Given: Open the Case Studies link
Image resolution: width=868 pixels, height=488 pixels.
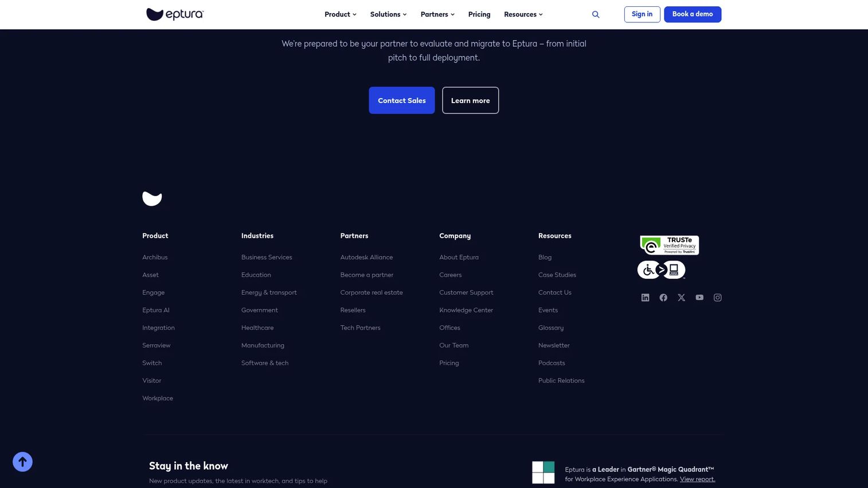Looking at the screenshot, I should 557,275.
